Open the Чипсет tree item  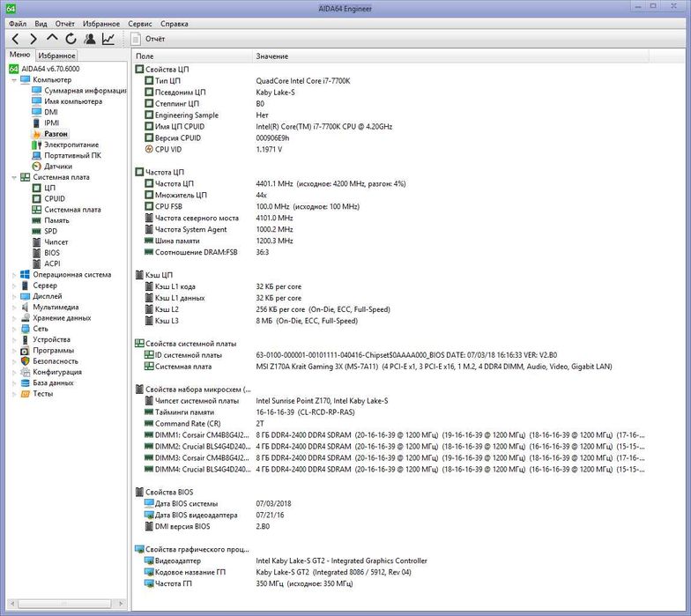[50, 241]
